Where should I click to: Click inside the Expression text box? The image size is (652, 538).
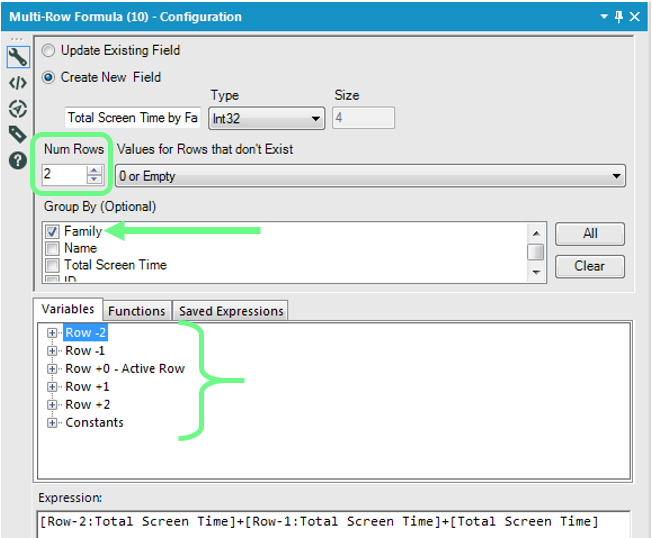pos(333,525)
